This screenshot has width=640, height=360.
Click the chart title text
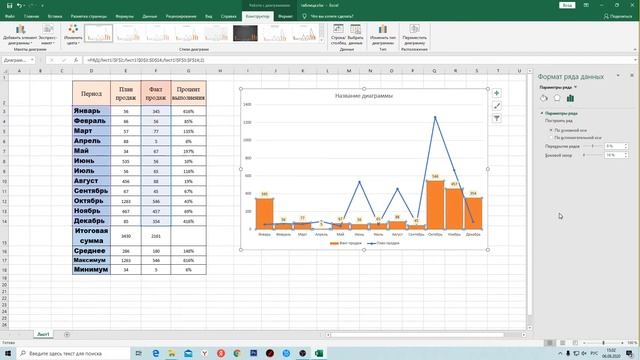pyautogui.click(x=364, y=96)
